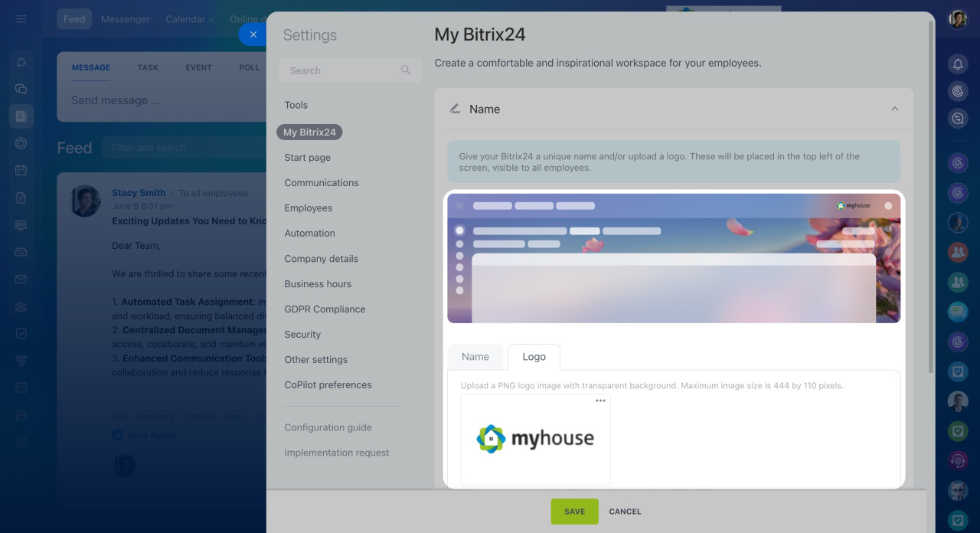This screenshot has width=980, height=533.
Task: Select the Logo tab
Action: (534, 357)
